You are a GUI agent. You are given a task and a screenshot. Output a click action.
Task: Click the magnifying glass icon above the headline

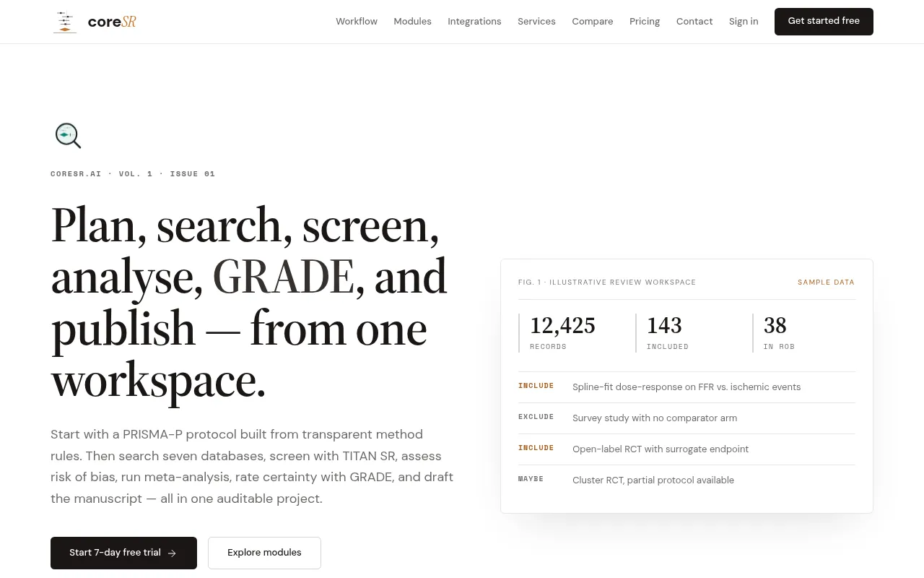[x=68, y=135]
